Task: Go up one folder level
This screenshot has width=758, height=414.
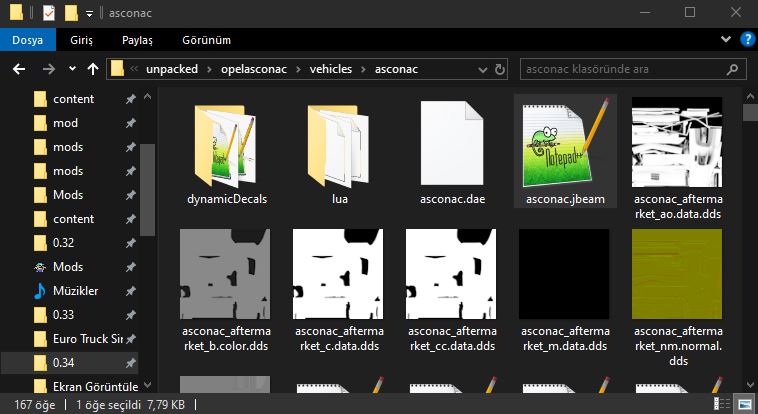Action: click(x=93, y=69)
